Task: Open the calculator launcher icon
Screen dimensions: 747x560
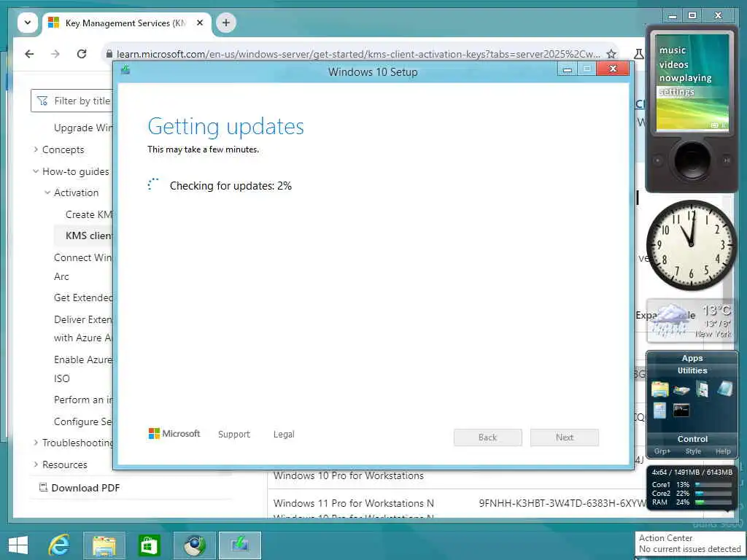Action: point(659,411)
